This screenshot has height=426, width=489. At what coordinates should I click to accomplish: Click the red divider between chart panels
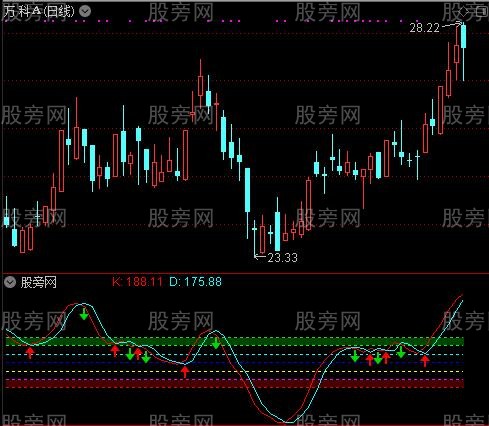coord(244,274)
